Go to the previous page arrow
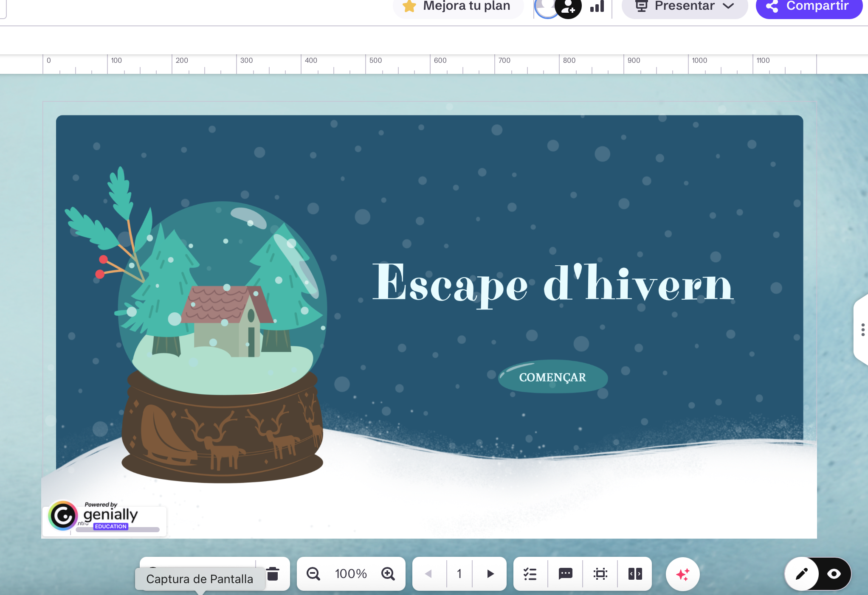The height and width of the screenshot is (595, 868). (428, 574)
